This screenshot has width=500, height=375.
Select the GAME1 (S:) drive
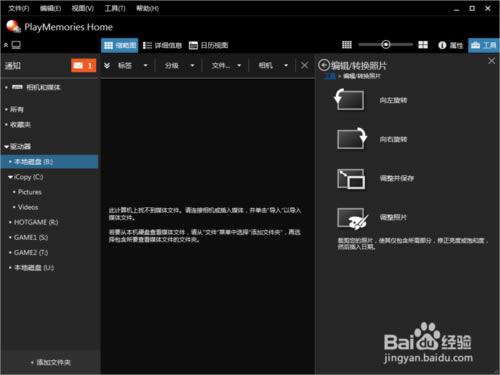pos(31,237)
